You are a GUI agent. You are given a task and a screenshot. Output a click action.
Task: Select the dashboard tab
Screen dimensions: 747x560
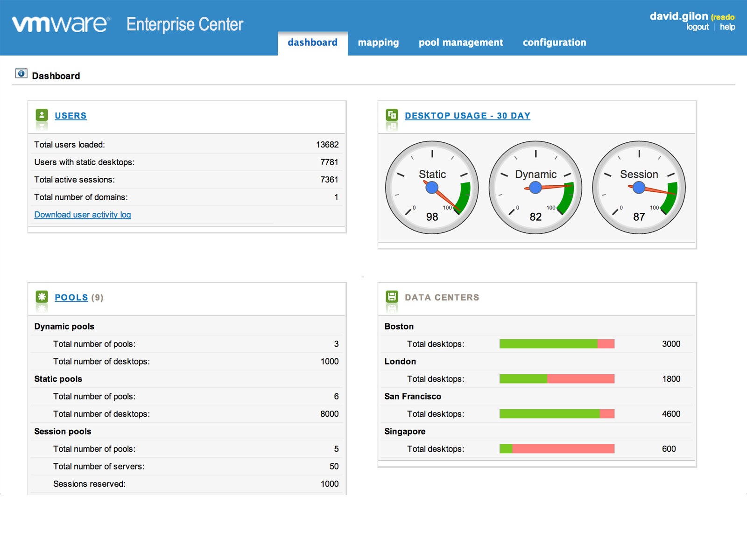(x=312, y=42)
